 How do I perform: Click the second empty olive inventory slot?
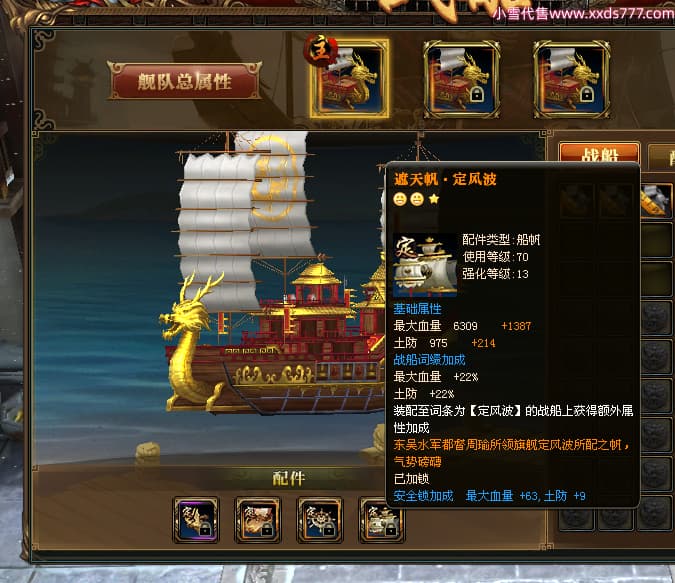pos(656,279)
